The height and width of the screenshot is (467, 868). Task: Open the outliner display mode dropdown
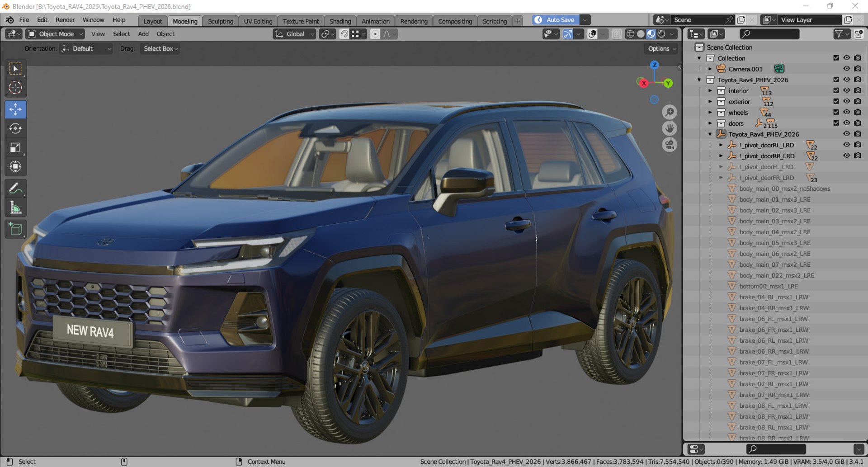(695, 34)
